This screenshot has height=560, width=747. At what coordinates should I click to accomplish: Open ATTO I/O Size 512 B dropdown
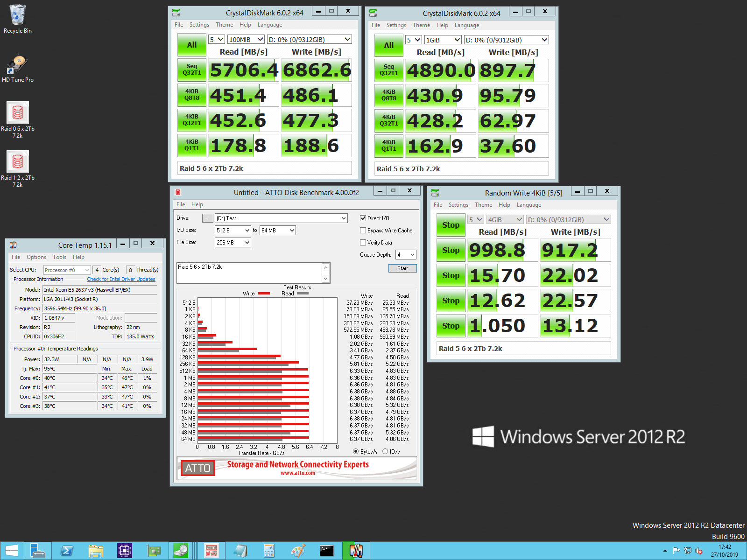pos(233,230)
